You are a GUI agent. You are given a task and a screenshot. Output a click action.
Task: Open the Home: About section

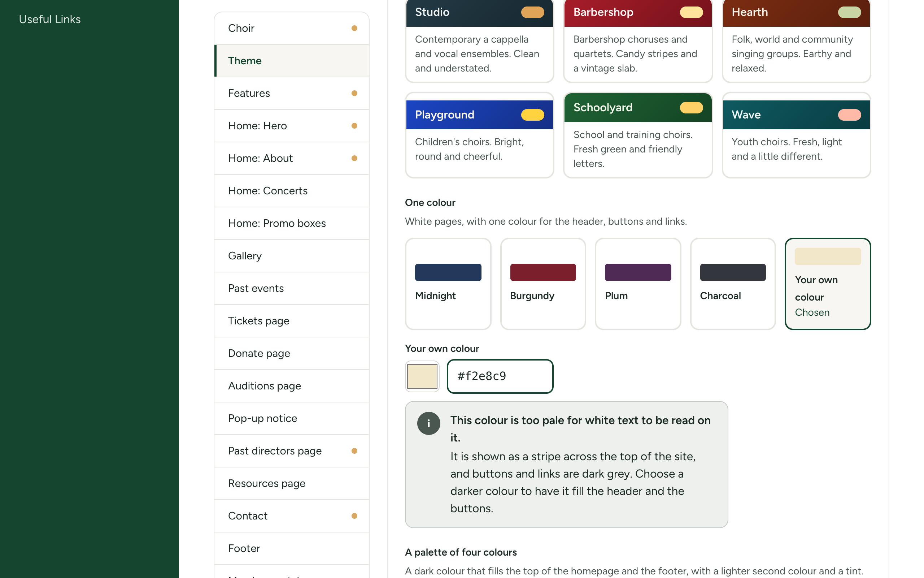point(292,158)
